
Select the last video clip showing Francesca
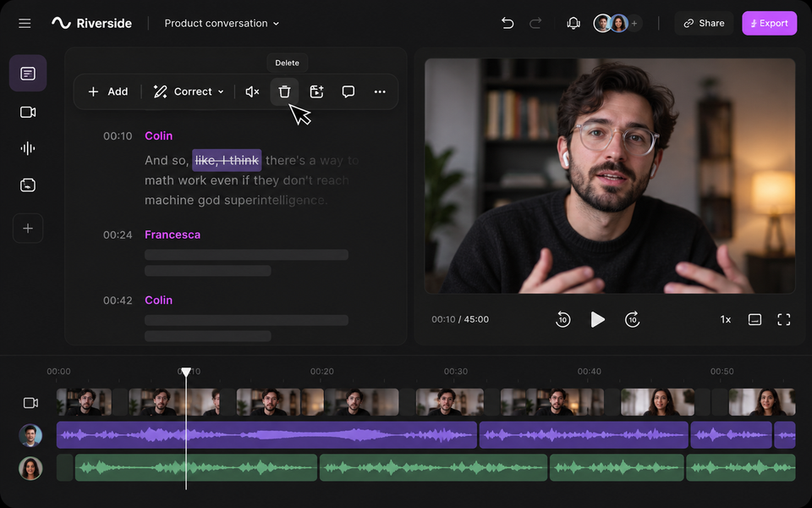pos(762,402)
